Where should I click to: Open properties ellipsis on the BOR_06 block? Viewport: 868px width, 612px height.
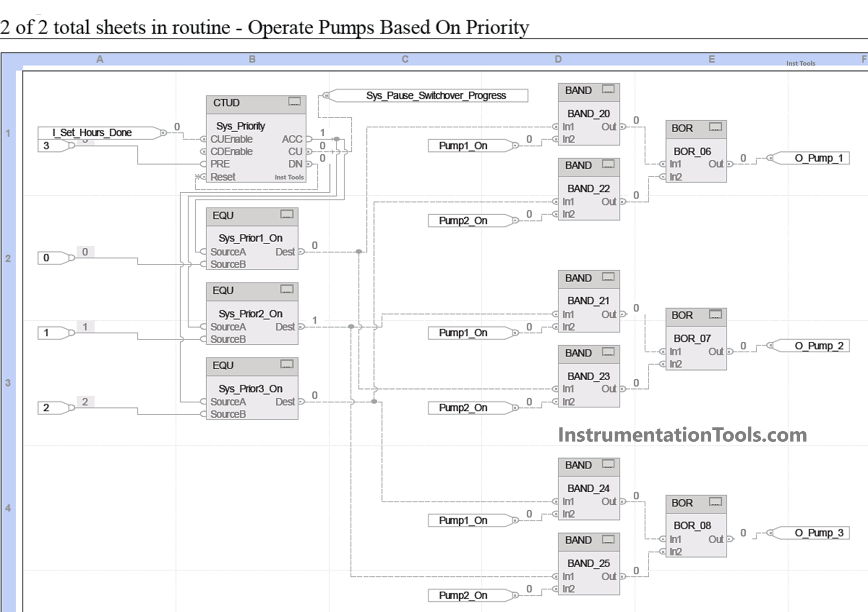coord(715,127)
